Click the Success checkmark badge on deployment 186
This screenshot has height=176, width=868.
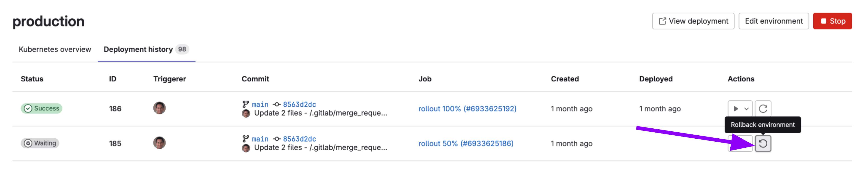pyautogui.click(x=41, y=108)
